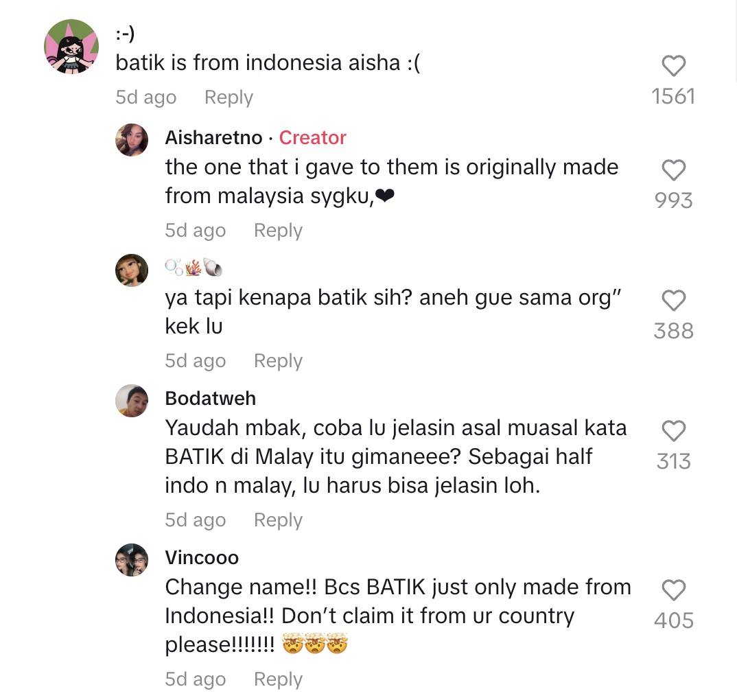Screen dimensions: 737x700
Task: Like Bodatweh's comment
Action: [673, 431]
